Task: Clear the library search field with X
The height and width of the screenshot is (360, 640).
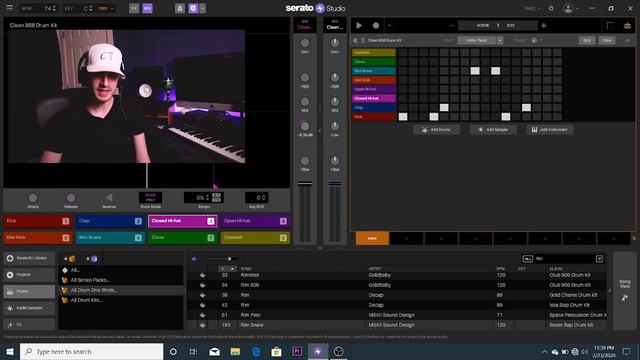Action: click(599, 259)
